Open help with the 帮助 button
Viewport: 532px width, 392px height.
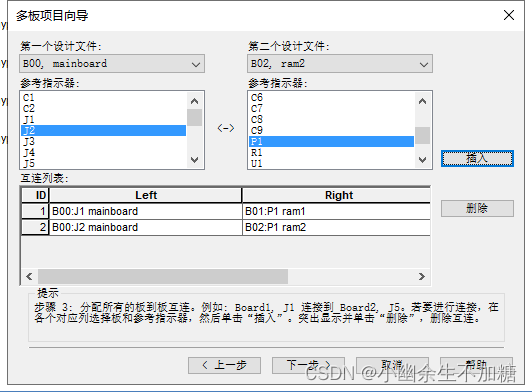476,365
